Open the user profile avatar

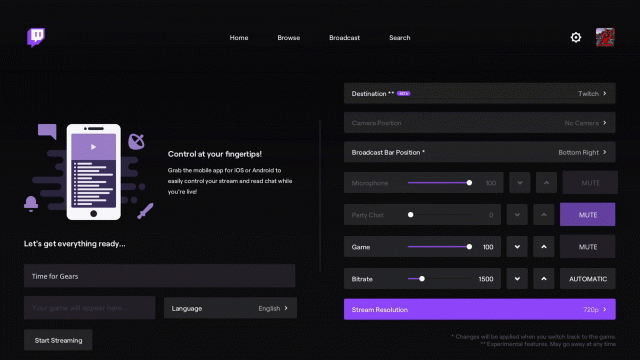[605, 38]
